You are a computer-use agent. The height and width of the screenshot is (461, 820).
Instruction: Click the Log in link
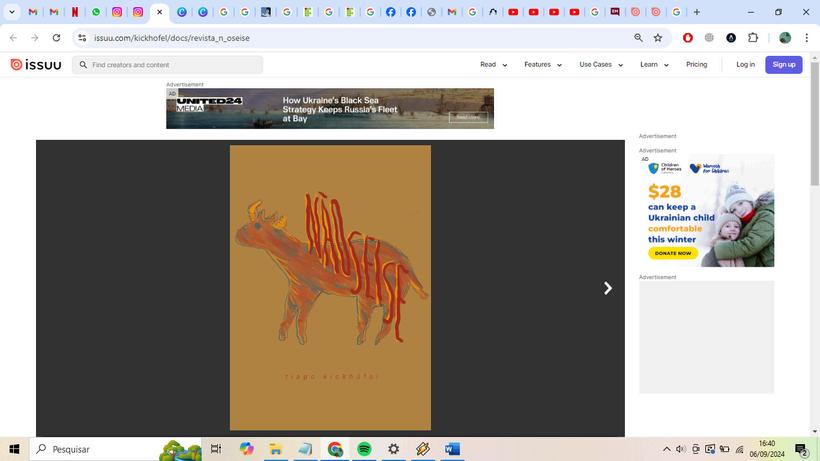(x=745, y=65)
